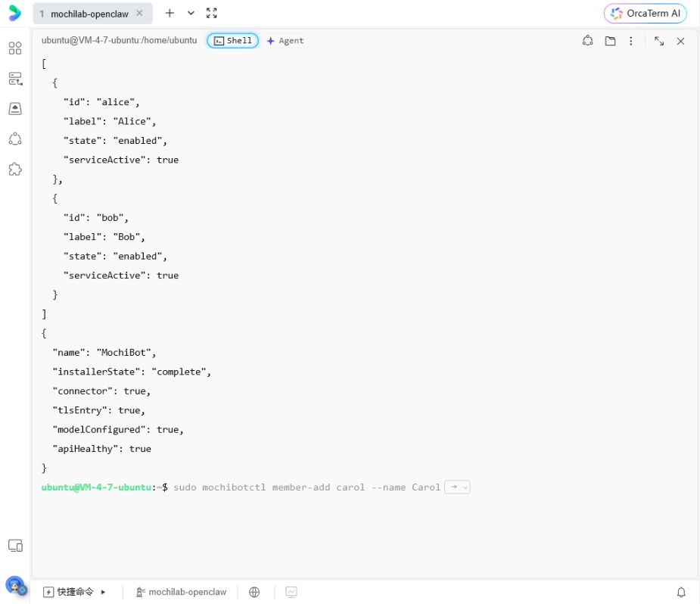
Task: Click the assistant avatar icon
Action: [16, 585]
